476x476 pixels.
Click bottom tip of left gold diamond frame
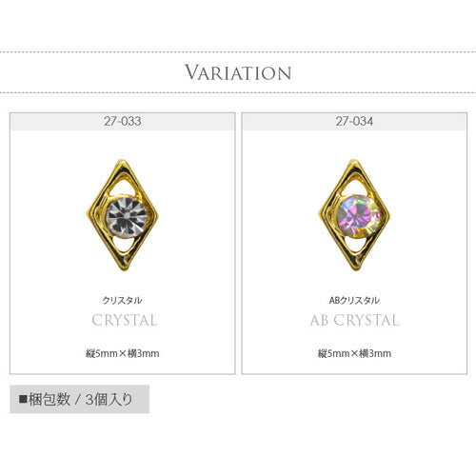point(125,268)
